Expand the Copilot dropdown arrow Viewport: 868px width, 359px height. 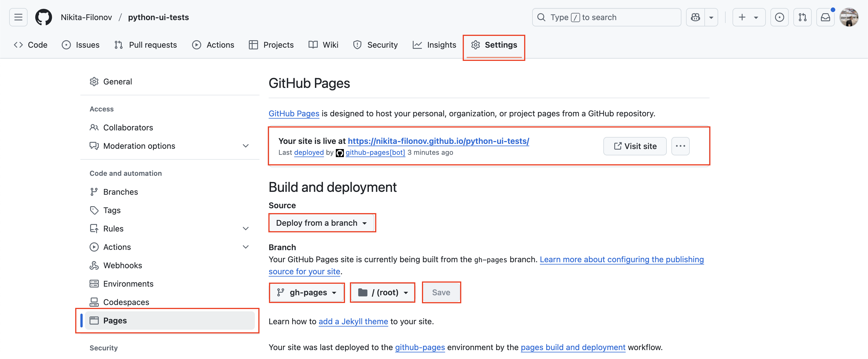pos(711,17)
